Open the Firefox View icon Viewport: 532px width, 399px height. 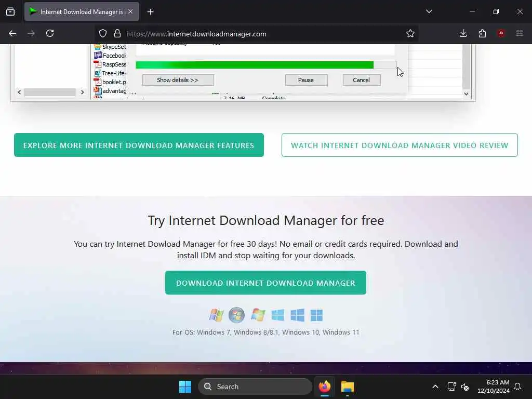[x=10, y=11]
